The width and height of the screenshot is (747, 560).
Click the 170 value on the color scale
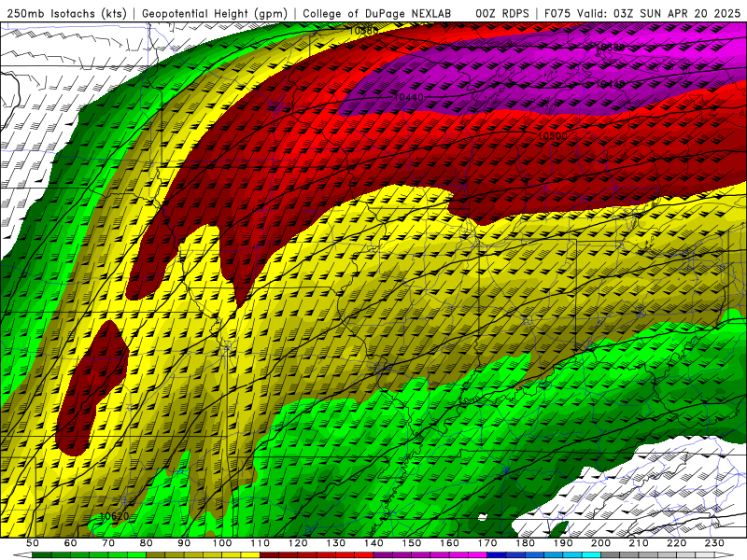[487, 543]
